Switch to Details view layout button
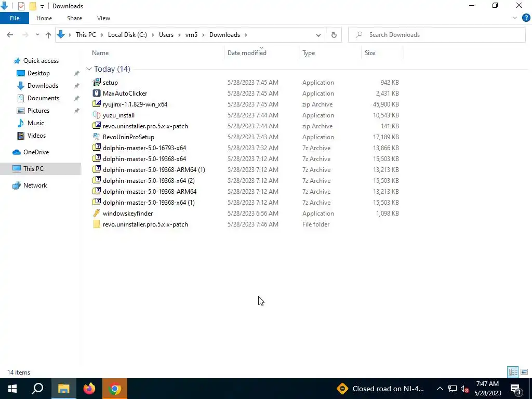The image size is (532, 399). tap(513, 372)
